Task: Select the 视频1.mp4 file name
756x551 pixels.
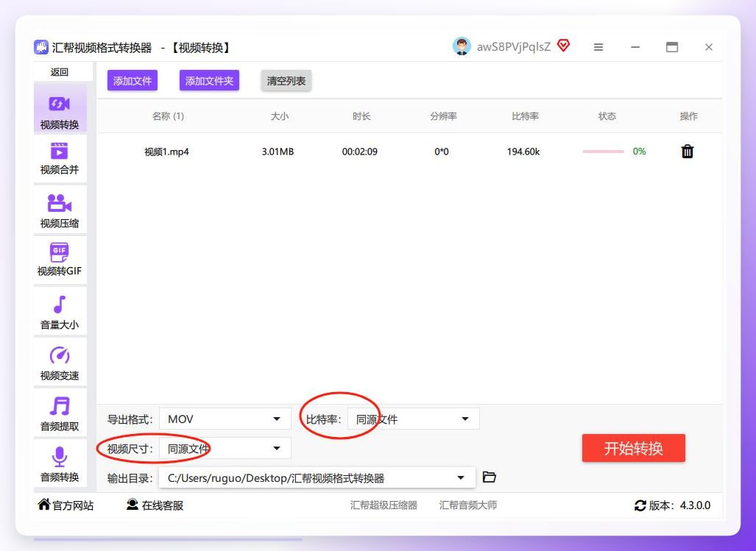Action: click(x=167, y=152)
